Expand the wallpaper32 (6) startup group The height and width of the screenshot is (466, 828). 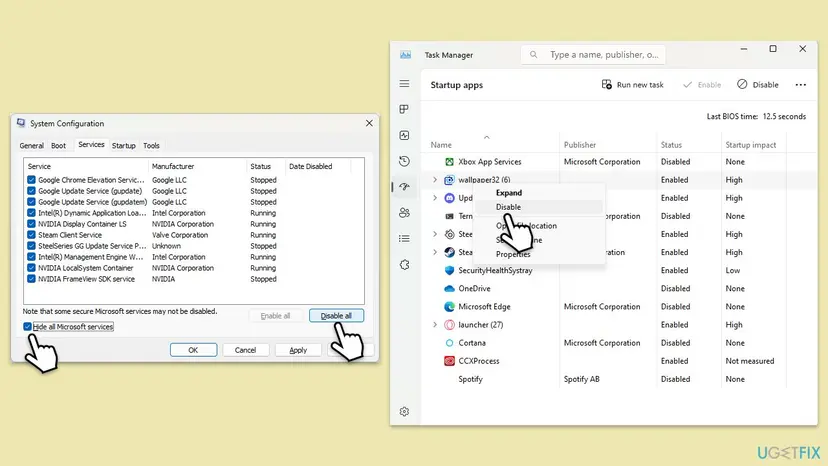435,180
